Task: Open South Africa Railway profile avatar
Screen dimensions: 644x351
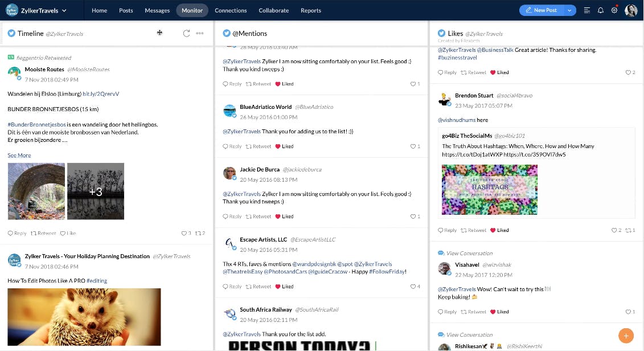Action: click(x=229, y=314)
